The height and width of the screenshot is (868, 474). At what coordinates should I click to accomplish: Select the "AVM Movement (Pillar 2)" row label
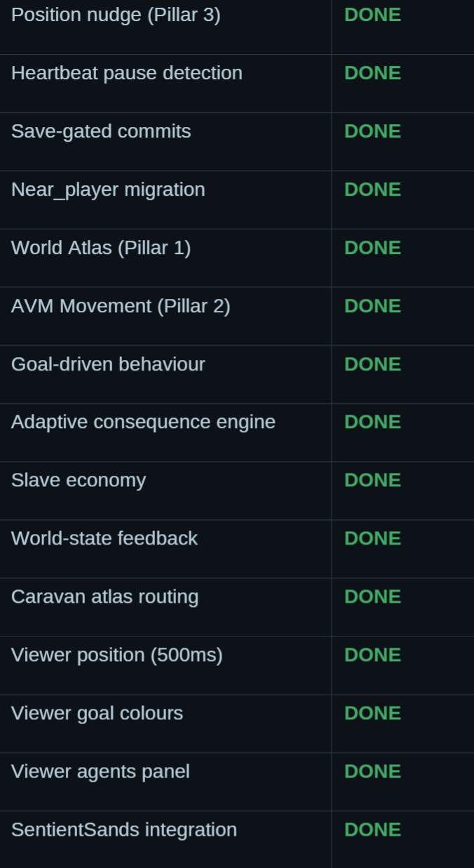tap(121, 306)
